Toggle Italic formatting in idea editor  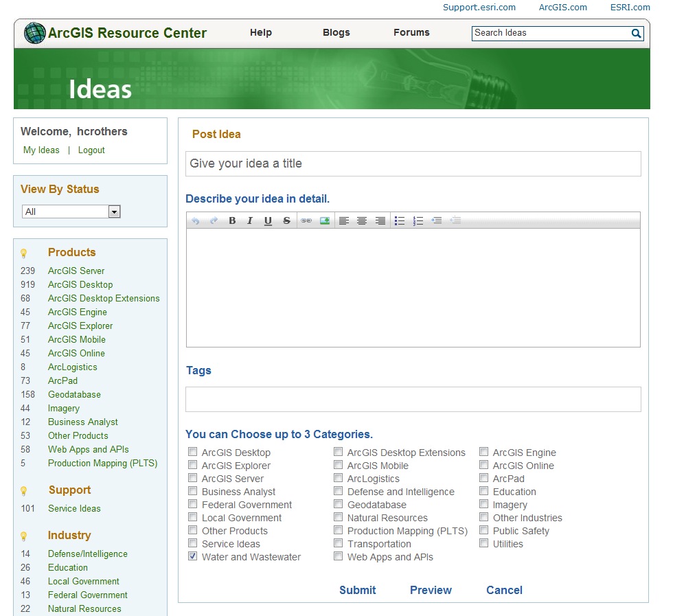(250, 220)
